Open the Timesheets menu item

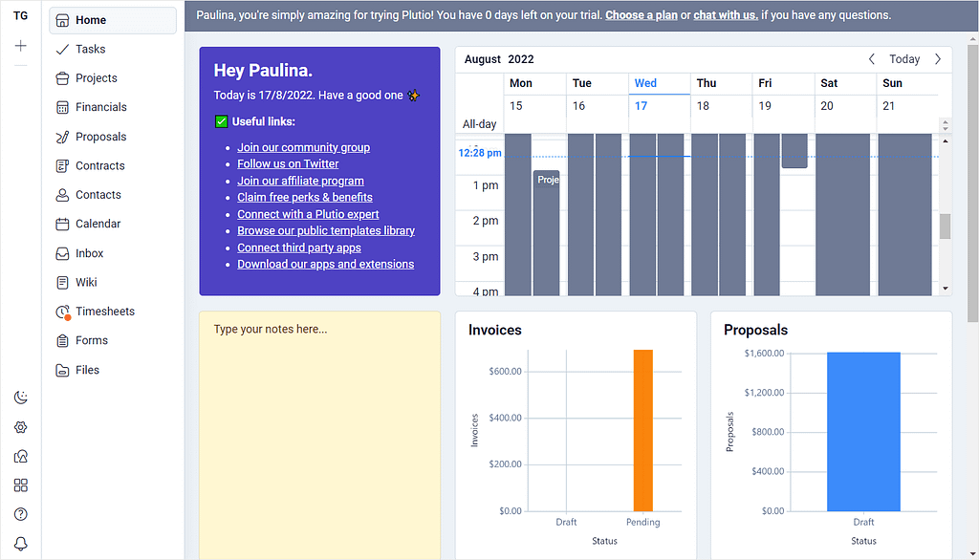pos(113,312)
